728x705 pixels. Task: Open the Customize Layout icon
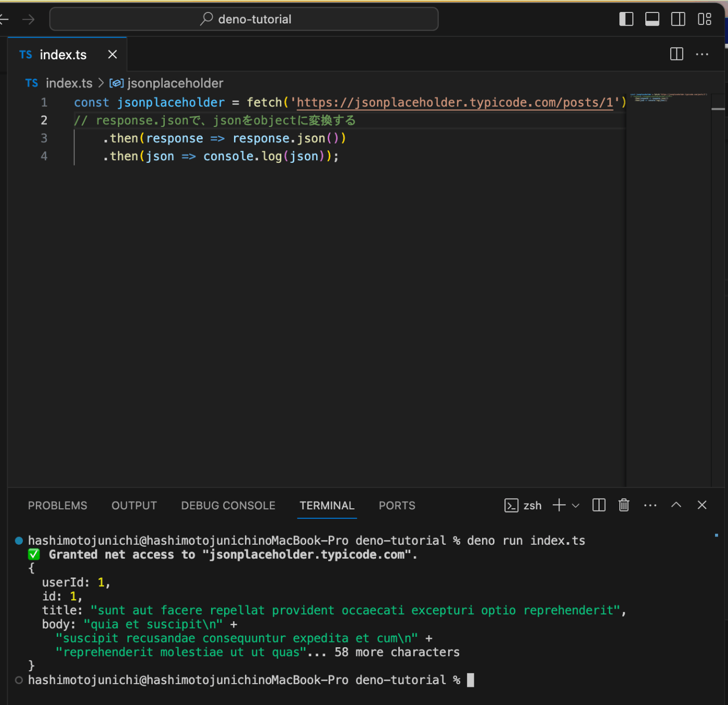705,19
